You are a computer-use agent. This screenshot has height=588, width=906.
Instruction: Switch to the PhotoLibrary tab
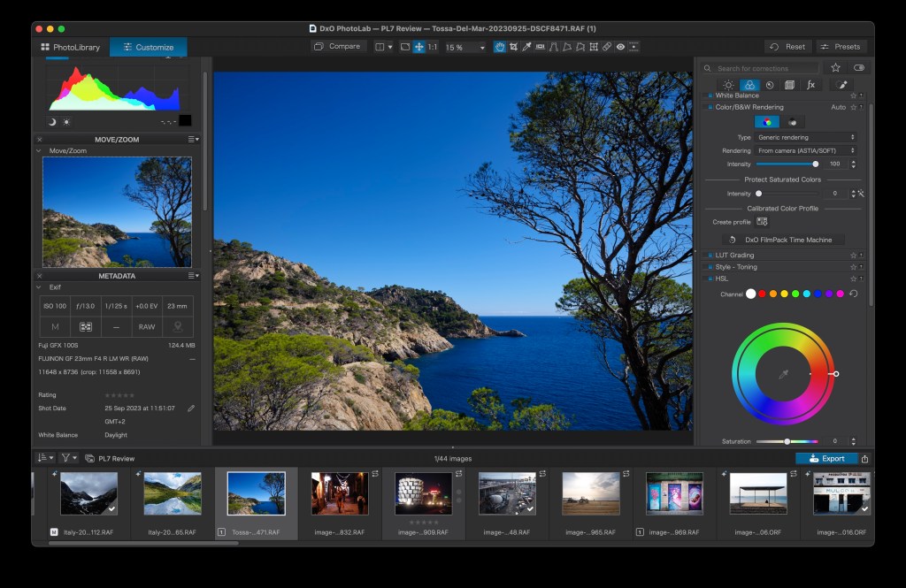pos(70,46)
